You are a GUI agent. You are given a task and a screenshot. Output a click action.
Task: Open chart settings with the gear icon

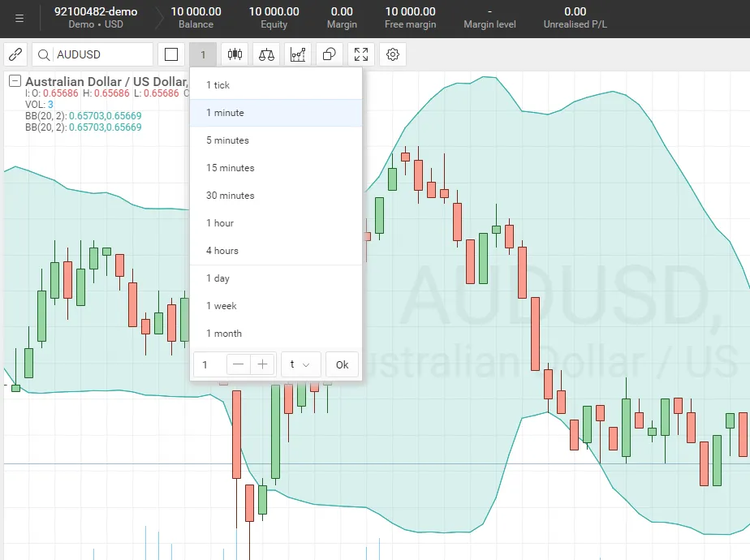tap(391, 54)
